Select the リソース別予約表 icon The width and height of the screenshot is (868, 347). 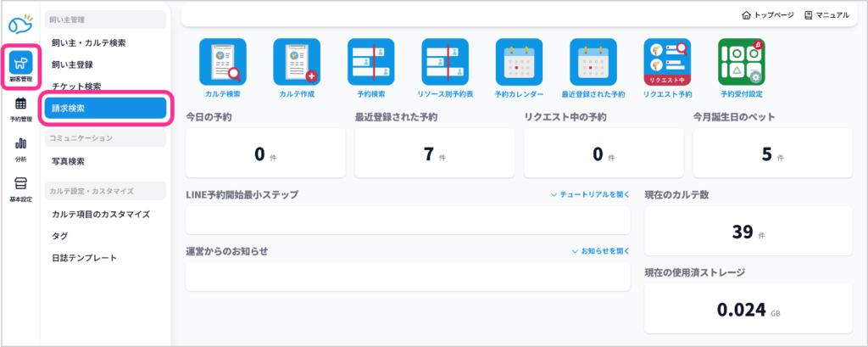point(445,62)
